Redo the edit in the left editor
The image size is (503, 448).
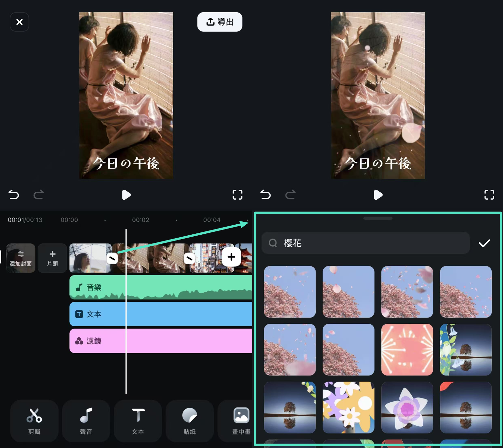(39, 195)
